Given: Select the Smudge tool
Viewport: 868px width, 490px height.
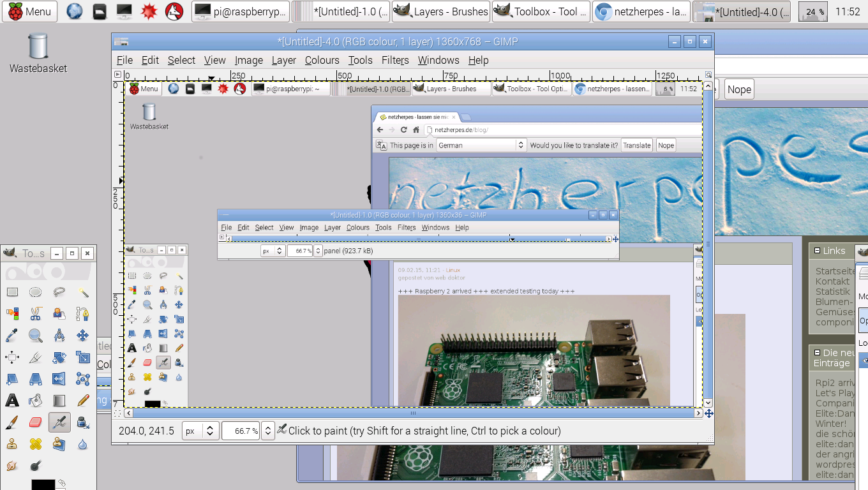Looking at the screenshot, I should click(12, 465).
